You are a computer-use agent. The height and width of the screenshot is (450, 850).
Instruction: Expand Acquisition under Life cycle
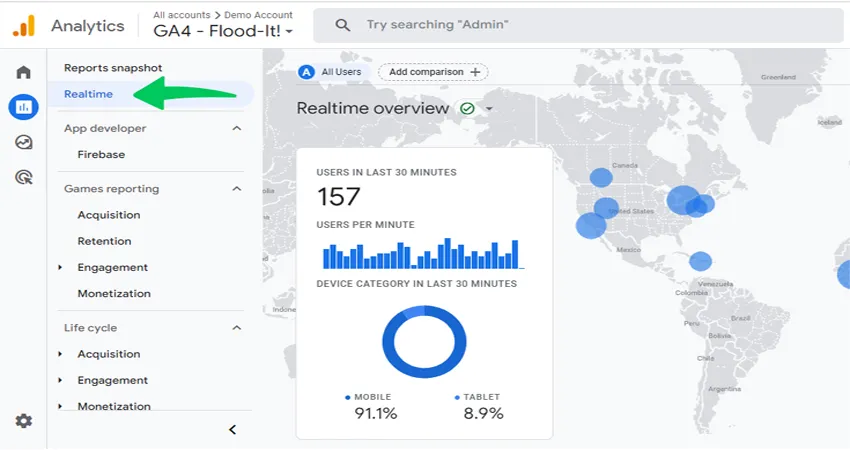click(60, 354)
